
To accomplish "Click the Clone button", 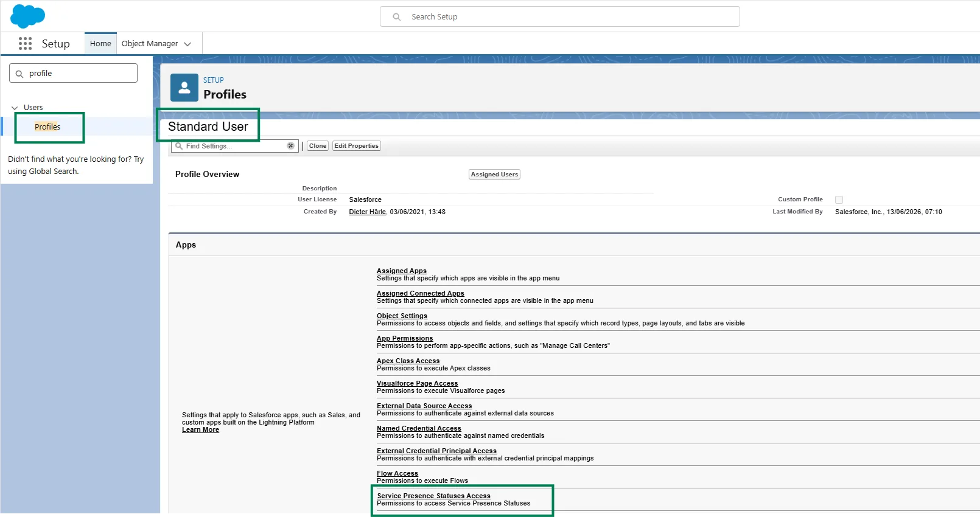I will [318, 146].
